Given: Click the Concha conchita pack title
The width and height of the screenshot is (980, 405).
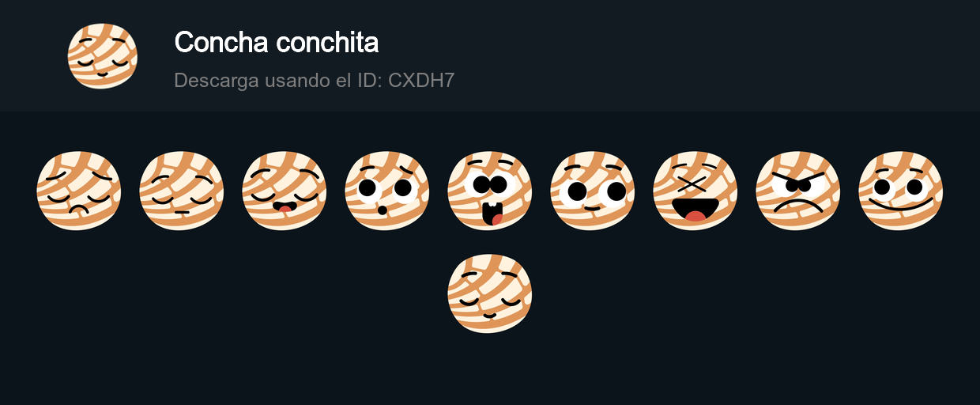Looking at the screenshot, I should (277, 43).
